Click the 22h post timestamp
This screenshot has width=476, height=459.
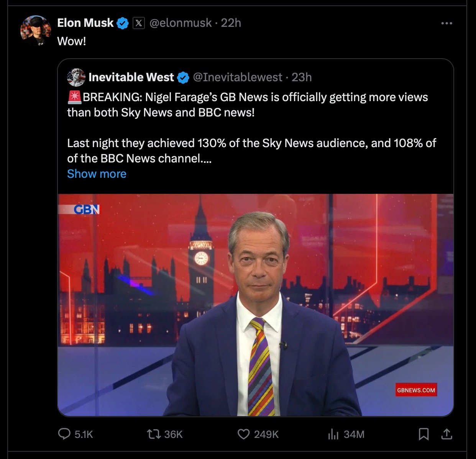pos(231,23)
